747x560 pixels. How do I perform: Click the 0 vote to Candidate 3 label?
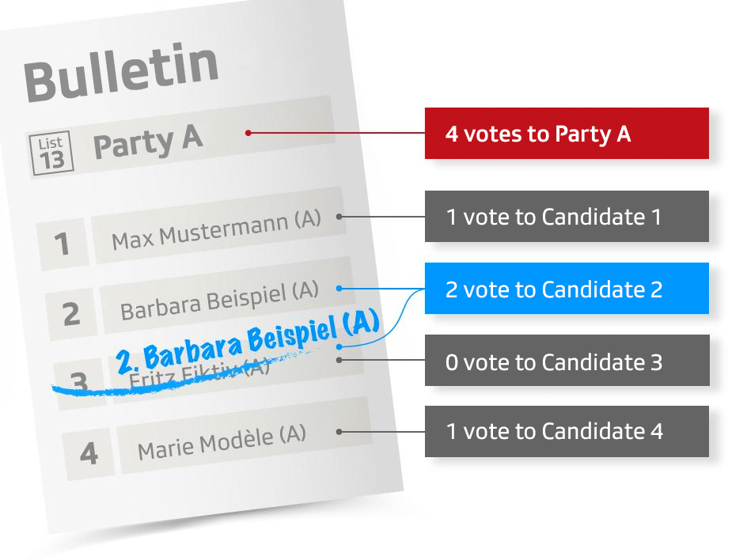567,361
